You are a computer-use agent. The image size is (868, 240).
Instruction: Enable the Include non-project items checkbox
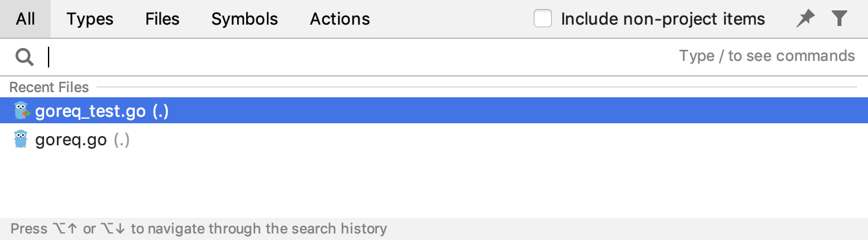point(543,19)
